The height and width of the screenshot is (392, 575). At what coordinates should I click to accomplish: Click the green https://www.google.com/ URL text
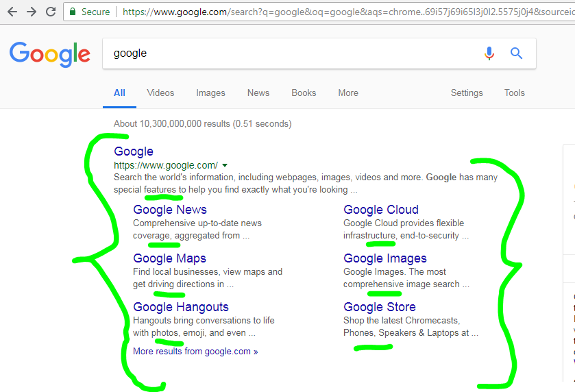(x=166, y=165)
